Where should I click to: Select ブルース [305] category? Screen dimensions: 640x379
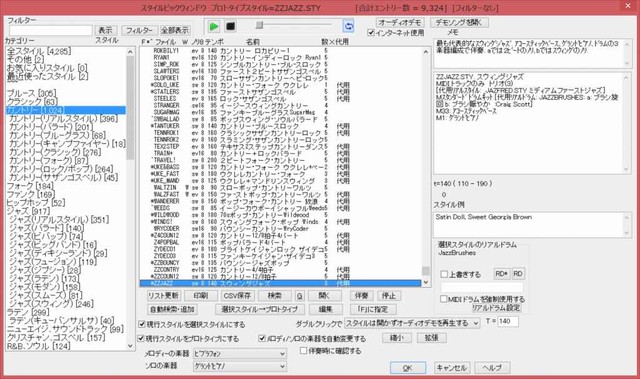click(32, 93)
